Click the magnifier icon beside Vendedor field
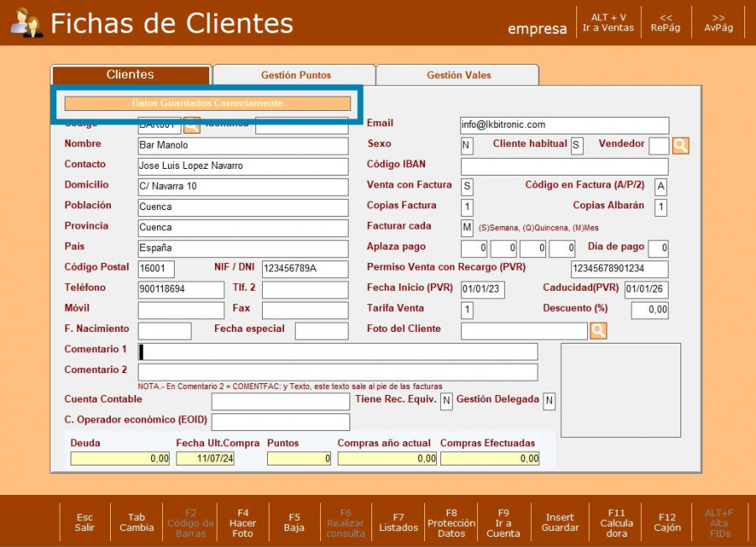Image resolution: width=756 pixels, height=547 pixels. click(680, 146)
